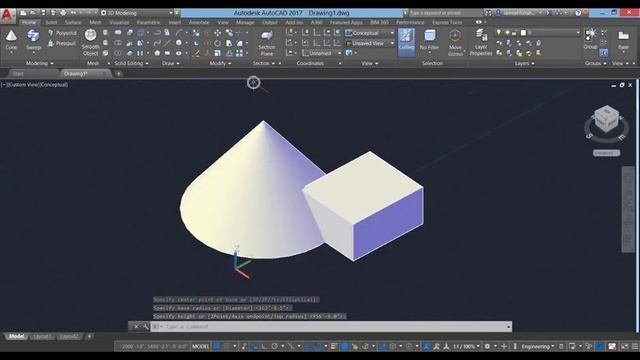The height and width of the screenshot is (360, 640).
Task: Click the QuickAccess new file icon
Action: click(23, 13)
